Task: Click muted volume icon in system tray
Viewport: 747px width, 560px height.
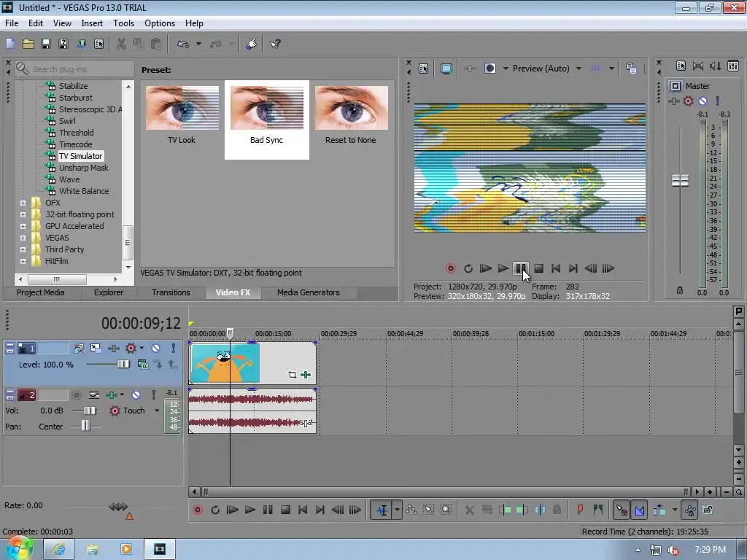Action: 673,550
